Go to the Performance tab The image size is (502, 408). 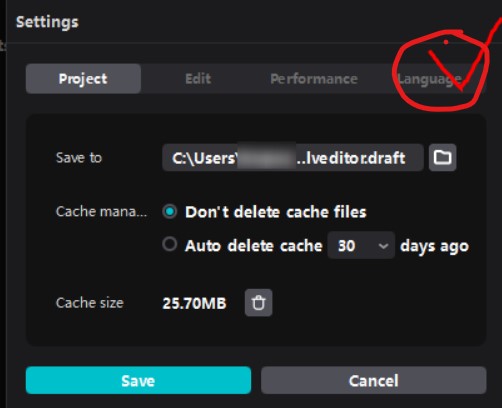314,79
